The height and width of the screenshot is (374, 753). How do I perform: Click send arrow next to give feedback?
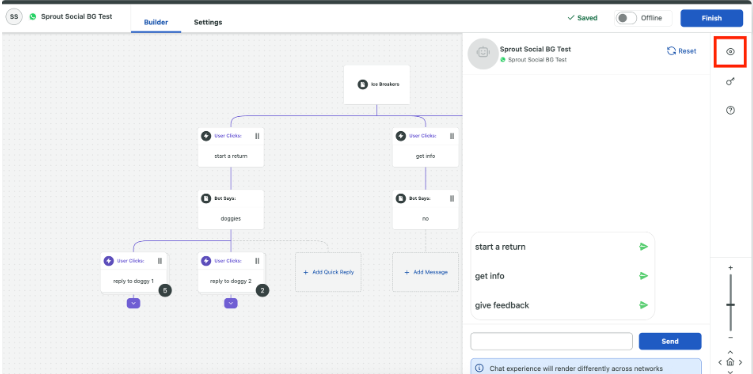[644, 305]
